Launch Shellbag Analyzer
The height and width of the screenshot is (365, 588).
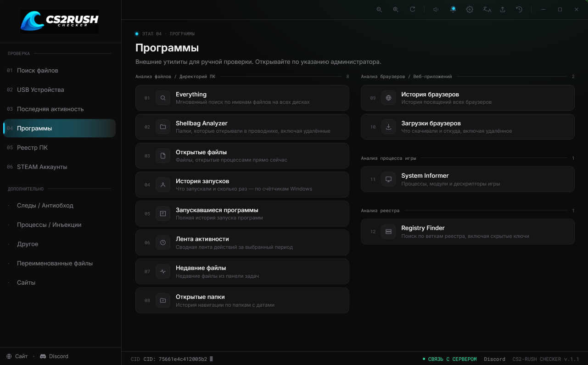click(x=242, y=127)
